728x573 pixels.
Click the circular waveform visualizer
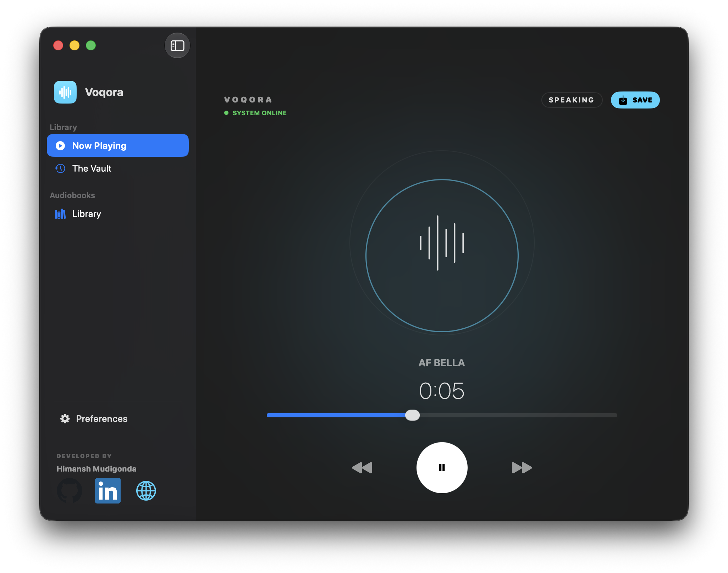pyautogui.click(x=442, y=255)
